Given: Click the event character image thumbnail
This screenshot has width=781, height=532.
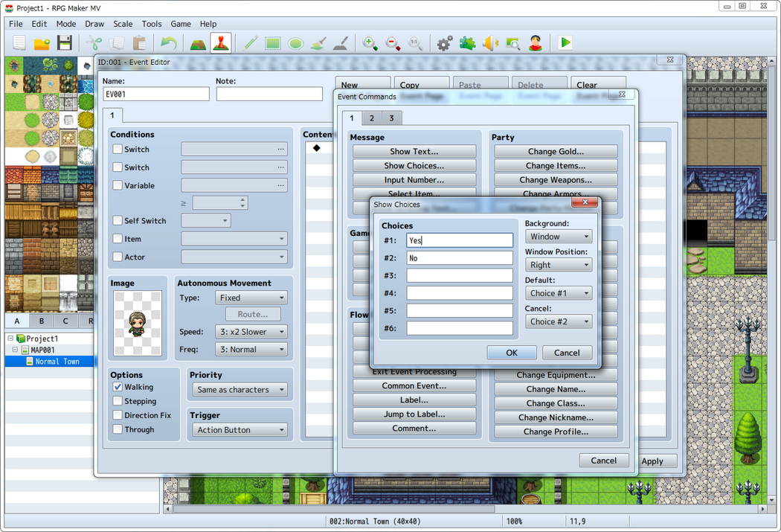Looking at the screenshot, I should tap(138, 323).
